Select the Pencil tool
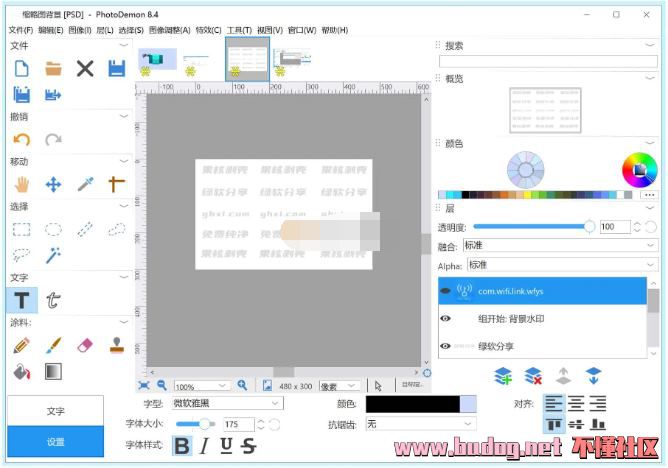 pyautogui.click(x=21, y=345)
